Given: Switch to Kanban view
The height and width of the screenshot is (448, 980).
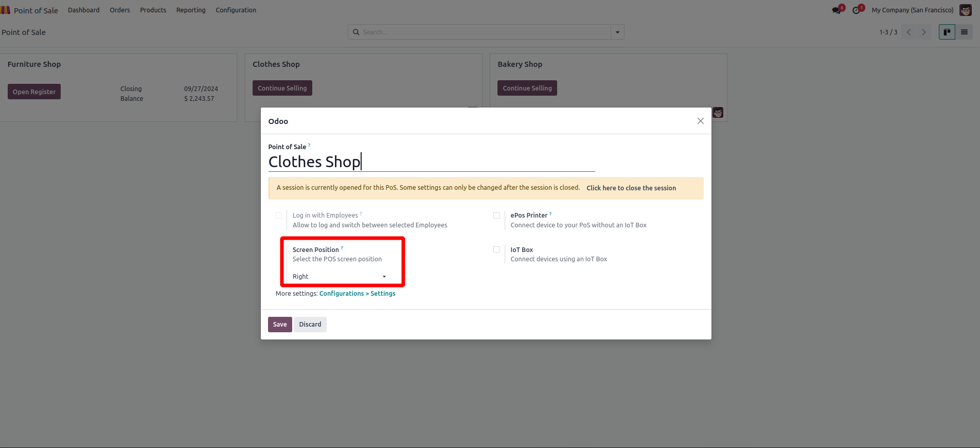Looking at the screenshot, I should pos(947,32).
